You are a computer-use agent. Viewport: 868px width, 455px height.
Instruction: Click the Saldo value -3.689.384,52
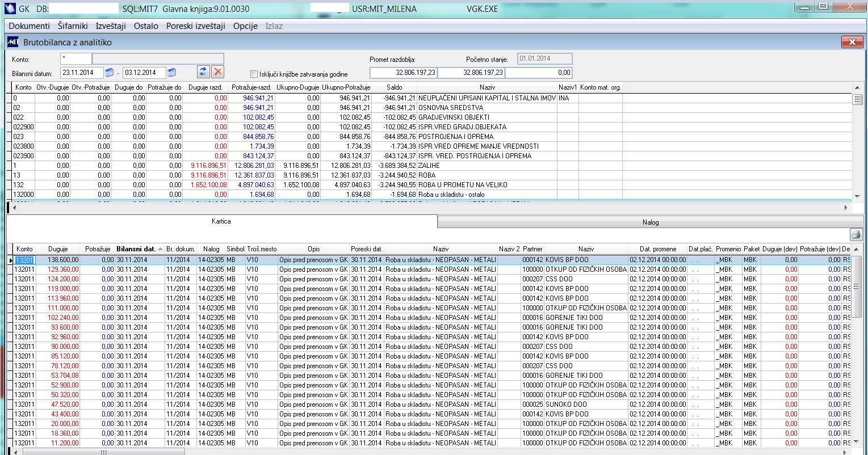coord(396,165)
